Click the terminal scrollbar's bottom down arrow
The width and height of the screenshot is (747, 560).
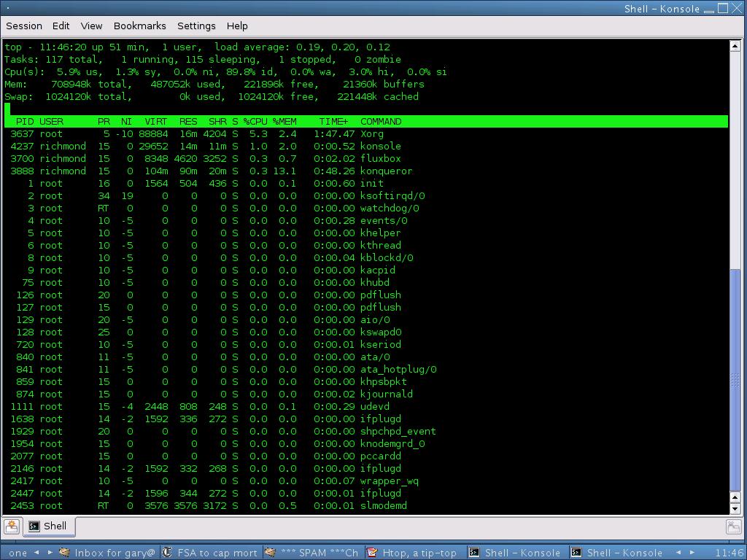click(735, 508)
